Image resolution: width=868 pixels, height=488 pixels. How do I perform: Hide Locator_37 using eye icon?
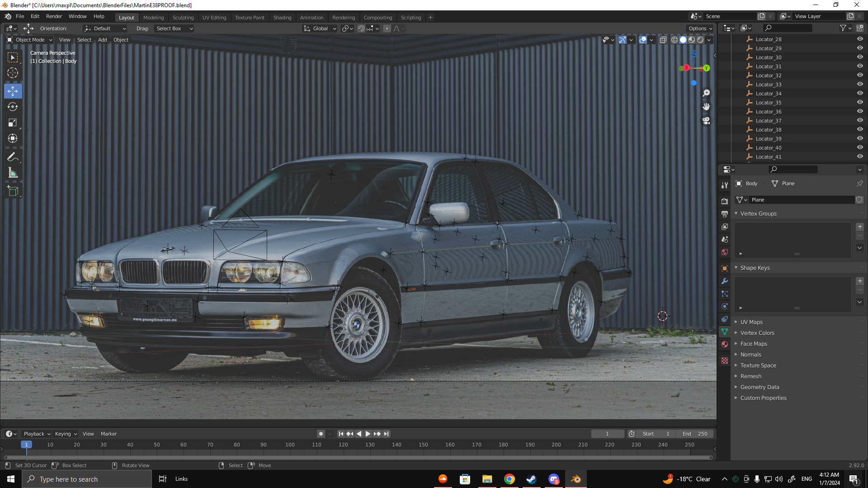point(860,121)
